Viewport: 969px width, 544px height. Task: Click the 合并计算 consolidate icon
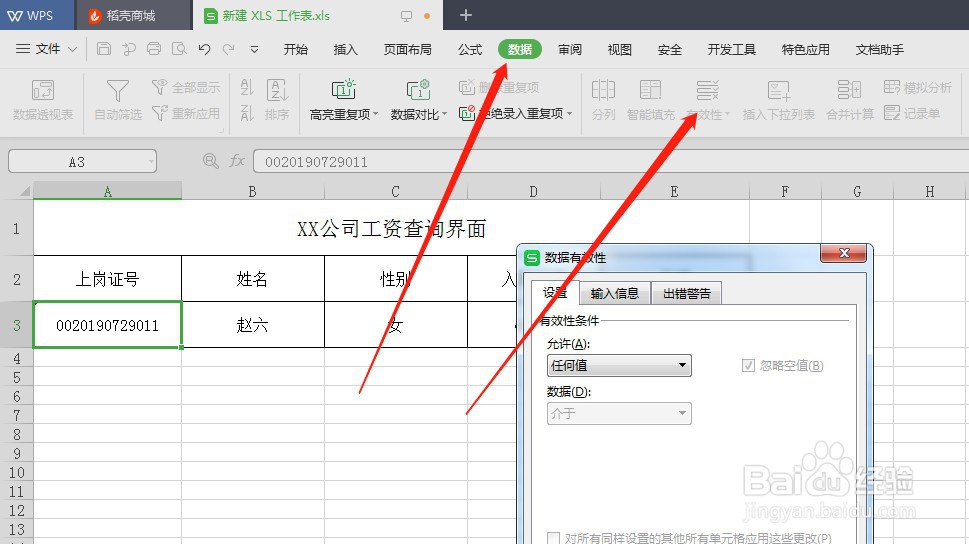850,90
